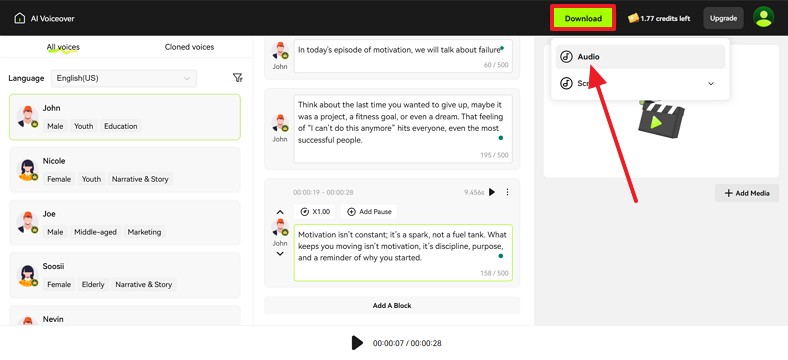
Task: Click the Education tag on John
Action: (x=121, y=126)
